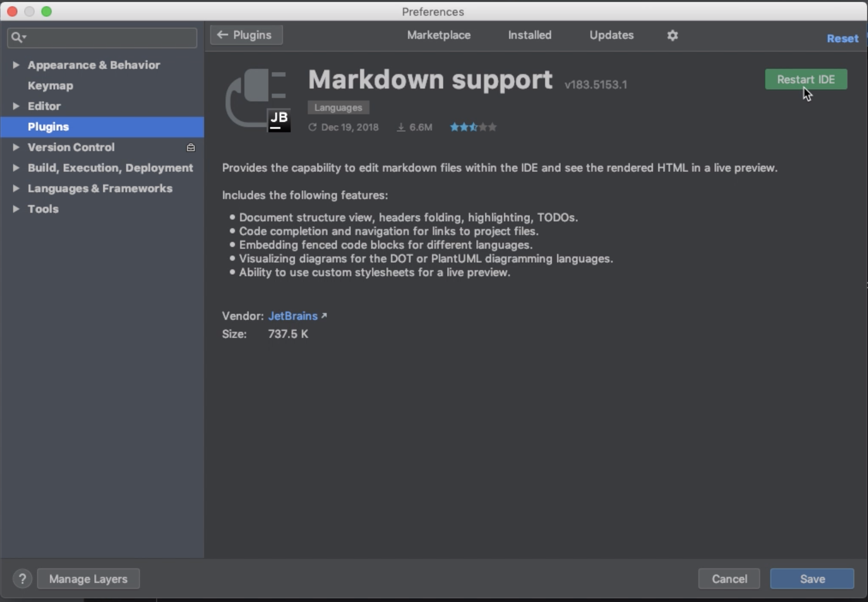This screenshot has height=602, width=868.
Task: Expand the Appearance & Behavior section
Action: click(x=16, y=65)
